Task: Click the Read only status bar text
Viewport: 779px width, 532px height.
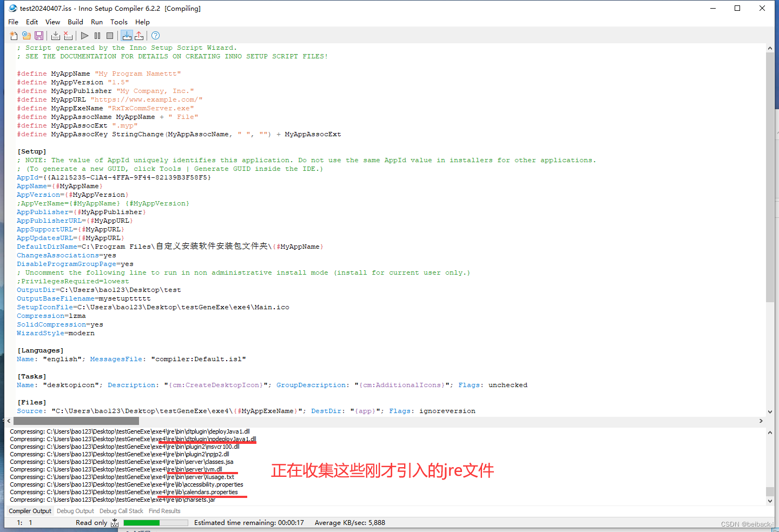Action: coord(91,523)
